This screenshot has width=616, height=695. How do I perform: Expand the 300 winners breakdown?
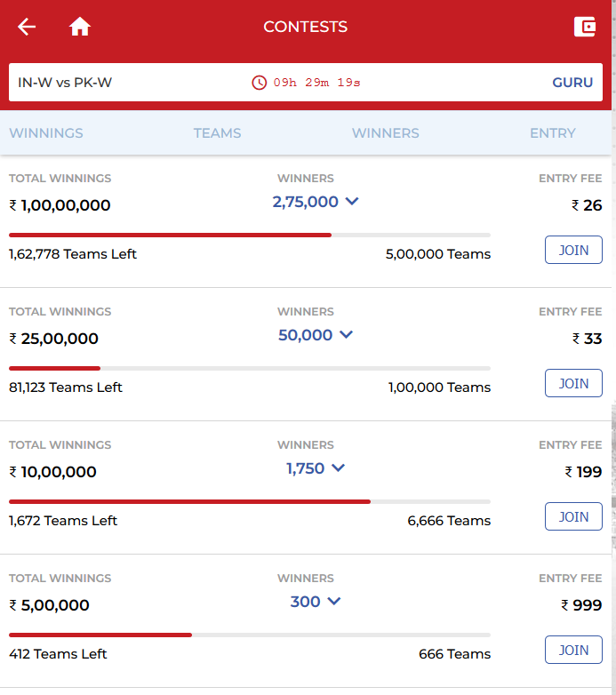point(316,602)
